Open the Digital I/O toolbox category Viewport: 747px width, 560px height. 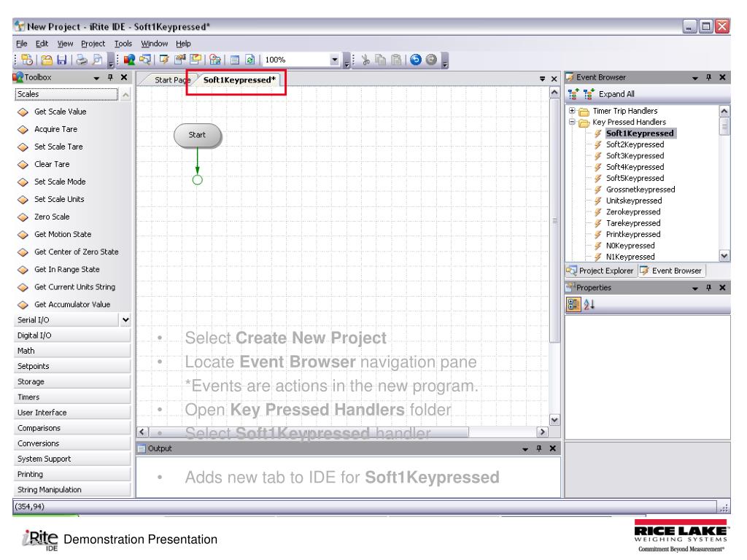[72, 335]
